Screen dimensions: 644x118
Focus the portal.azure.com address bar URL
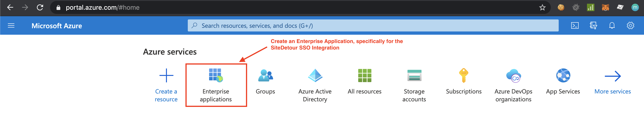point(102,7)
